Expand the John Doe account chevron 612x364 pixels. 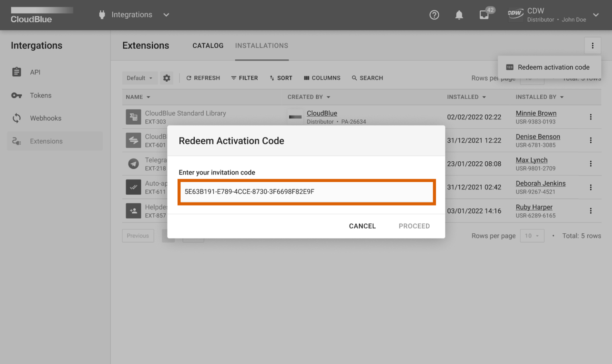[596, 15]
